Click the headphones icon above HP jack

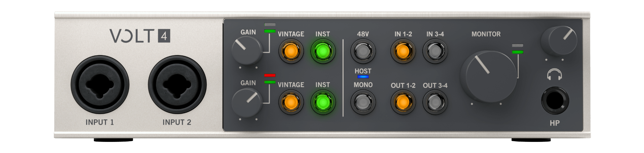[554, 74]
